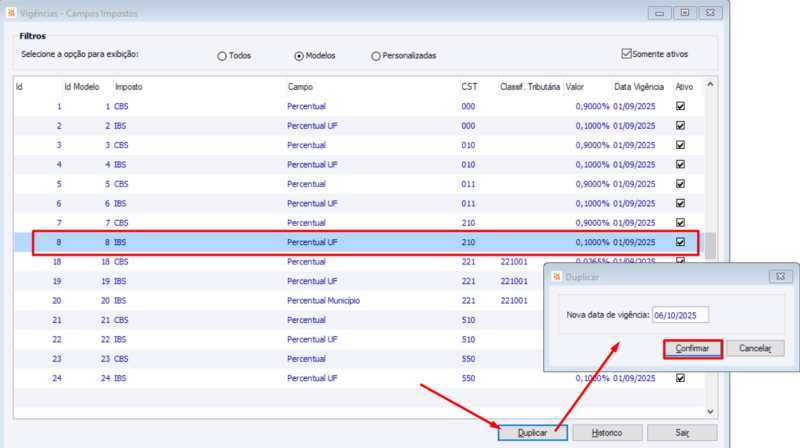Toggle Ativo checkbox for row Id 24

tap(681, 378)
